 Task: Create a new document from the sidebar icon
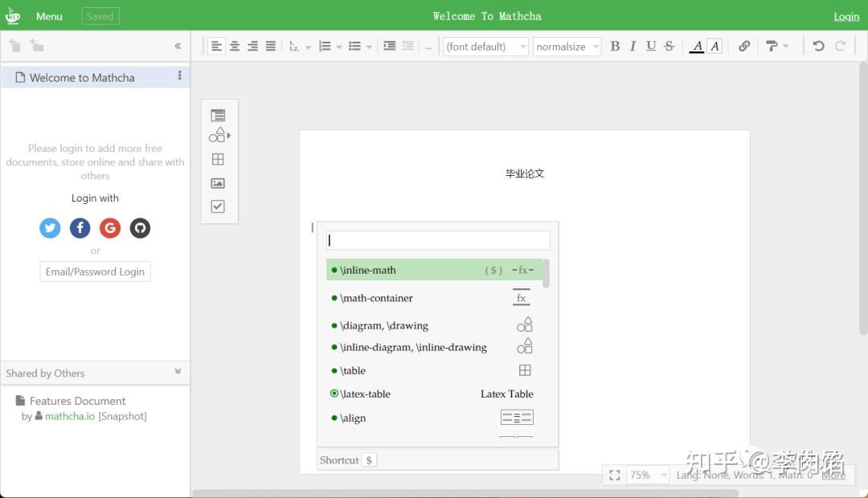pyautogui.click(x=15, y=46)
